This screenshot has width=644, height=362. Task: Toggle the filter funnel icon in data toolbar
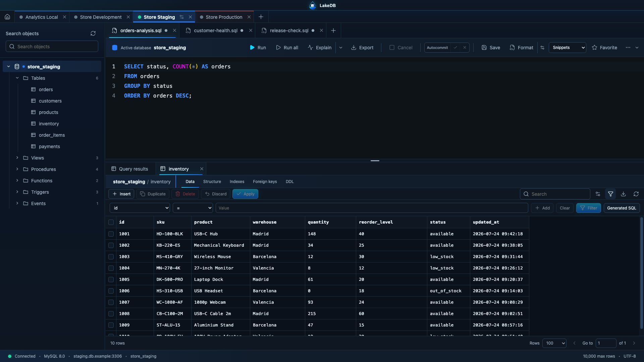(610, 194)
